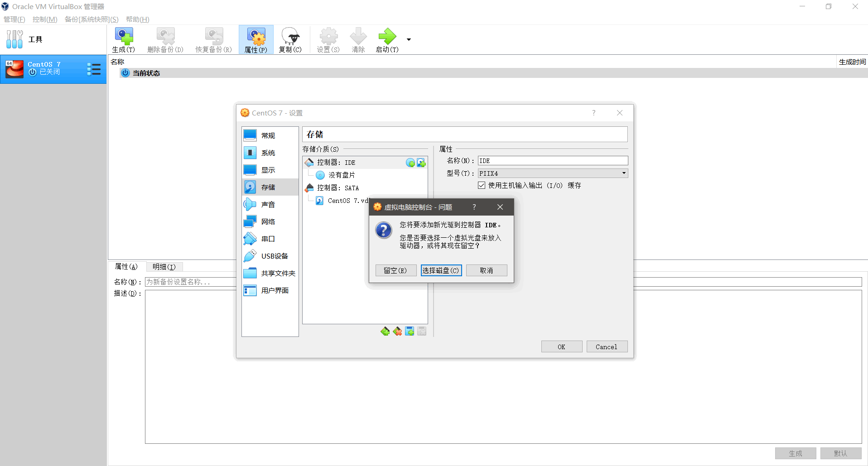This screenshot has height=466, width=868.
Task: Click OK in the CentOS 7 settings dialog
Action: 562,347
